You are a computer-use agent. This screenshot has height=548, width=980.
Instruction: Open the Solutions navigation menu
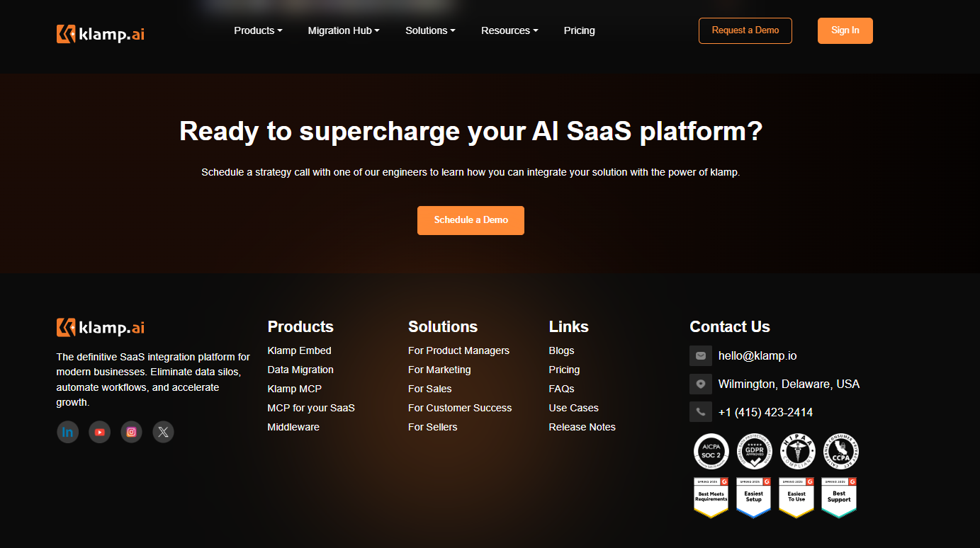[x=430, y=30]
